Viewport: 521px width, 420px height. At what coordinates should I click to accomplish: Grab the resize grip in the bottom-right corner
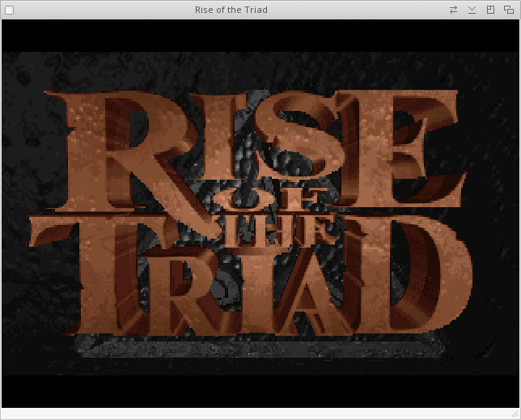(x=515, y=414)
